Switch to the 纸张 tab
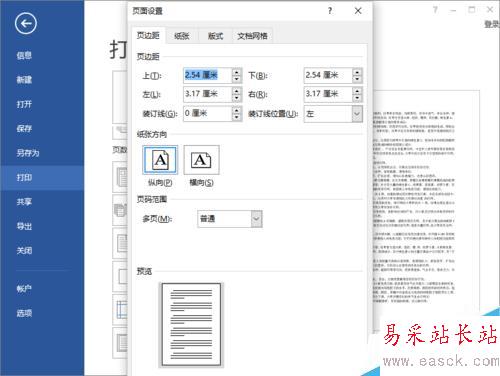Image resolution: width=500 pixels, height=376 pixels. tap(182, 36)
